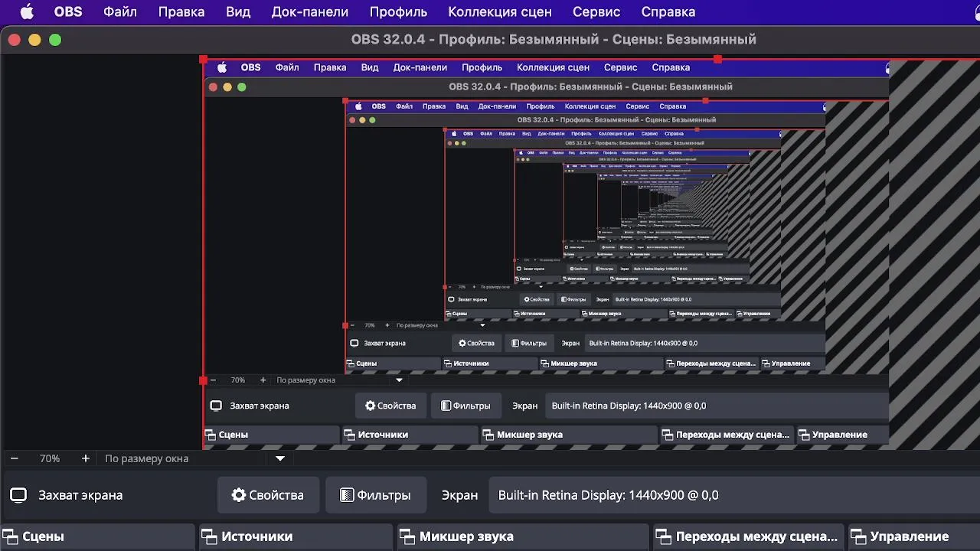Viewport: 980px width, 551px height.
Task: Zoom out the preview with the outermost minus button
Action: tap(14, 458)
